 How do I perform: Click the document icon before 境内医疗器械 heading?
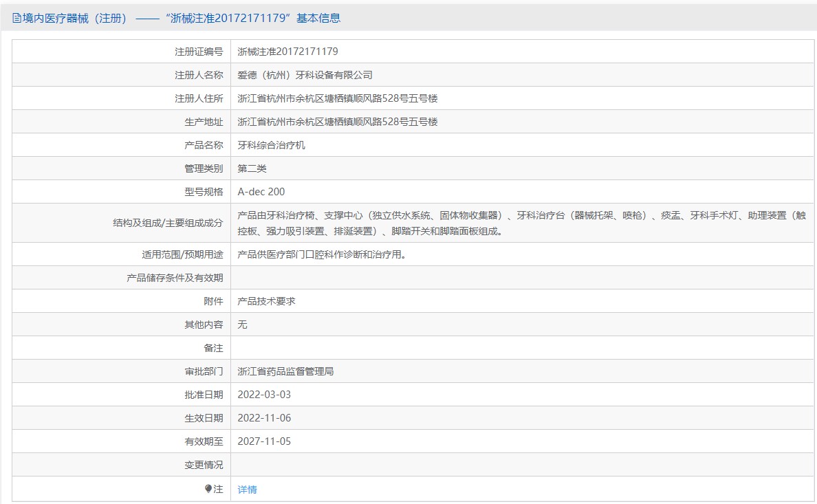[17, 19]
